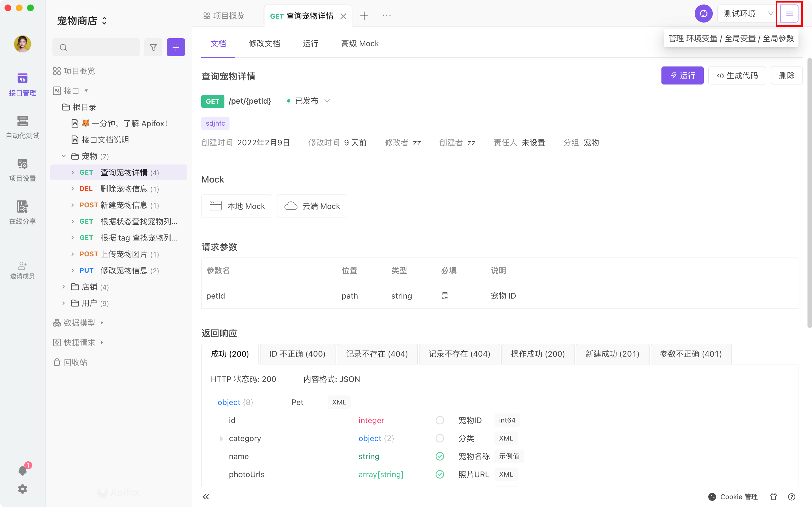Image resolution: width=812 pixels, height=507 pixels.
Task: Collapse sidebar with double-chevron icon
Action: click(x=206, y=497)
